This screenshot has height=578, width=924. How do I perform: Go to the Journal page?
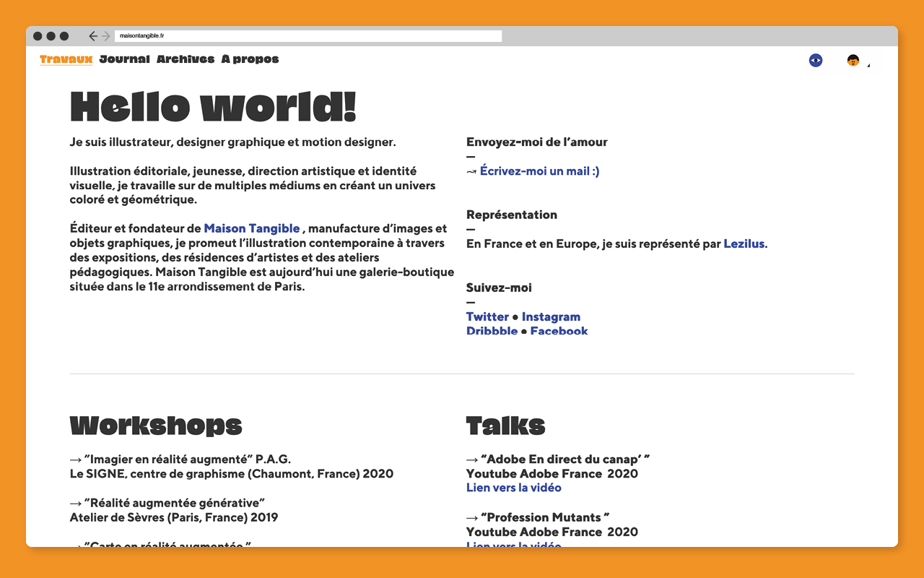(x=124, y=59)
